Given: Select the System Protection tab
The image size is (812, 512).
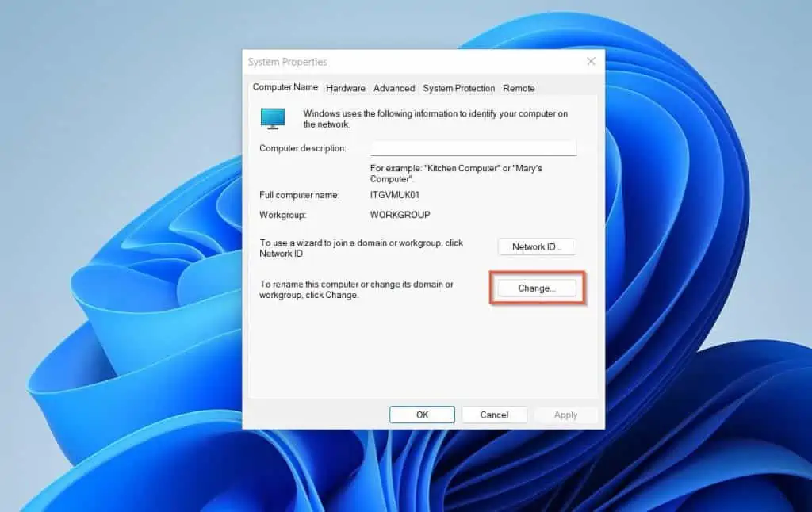Looking at the screenshot, I should tap(458, 88).
